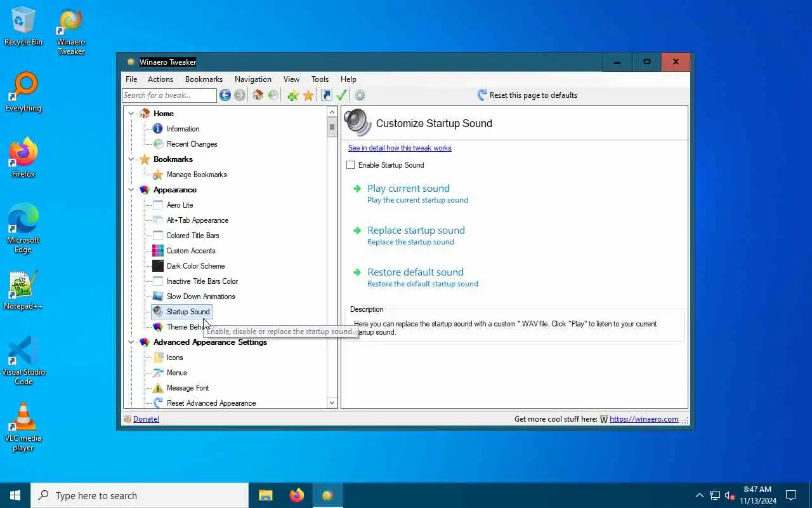
Task: Click the Donate! link
Action: 146,419
